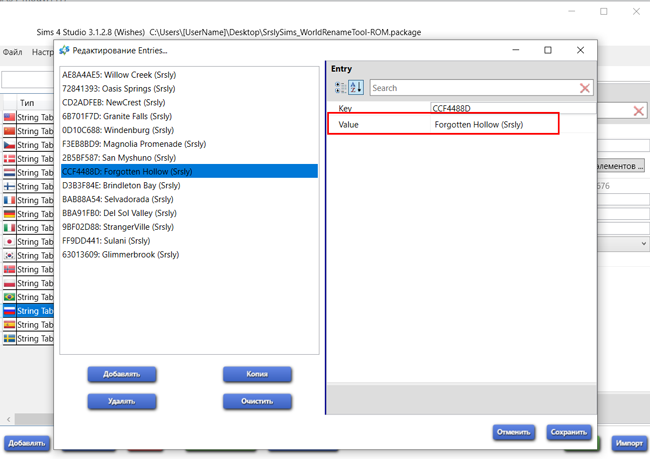Click the Удалять button
This screenshot has height=459, width=650.
click(x=122, y=401)
